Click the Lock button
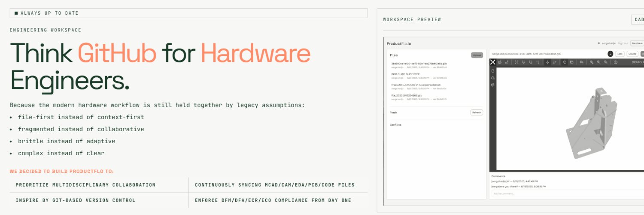This screenshot has width=644, height=215. coord(620,54)
